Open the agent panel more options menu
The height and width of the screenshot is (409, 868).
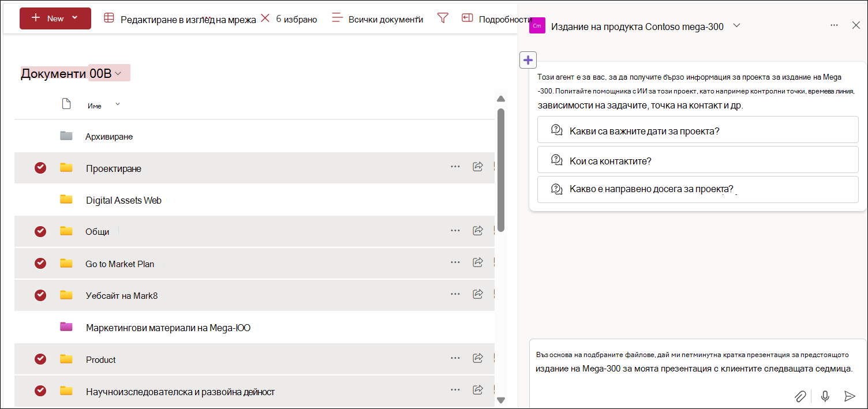click(x=834, y=25)
